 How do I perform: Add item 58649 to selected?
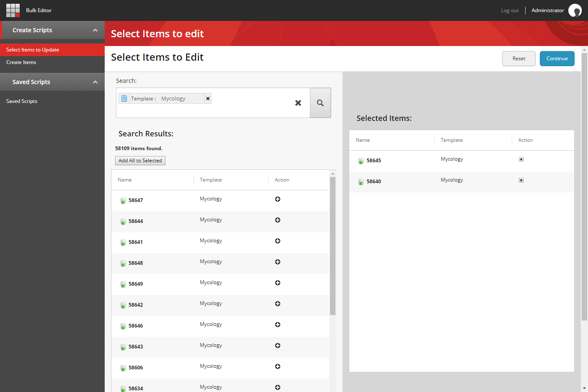pos(278,283)
